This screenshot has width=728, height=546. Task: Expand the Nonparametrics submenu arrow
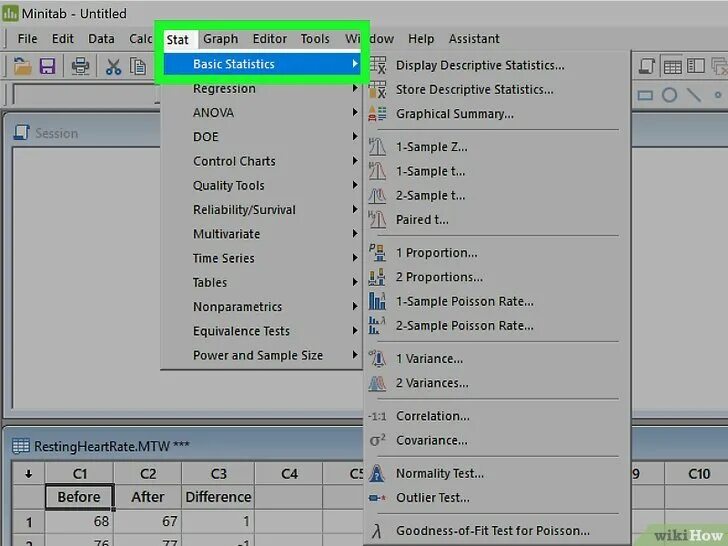(x=355, y=306)
